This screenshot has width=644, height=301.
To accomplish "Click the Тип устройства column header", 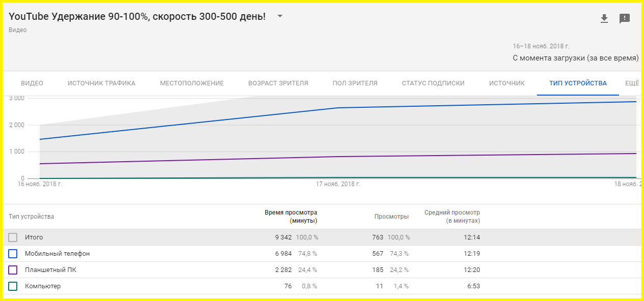I will pos(31,217).
